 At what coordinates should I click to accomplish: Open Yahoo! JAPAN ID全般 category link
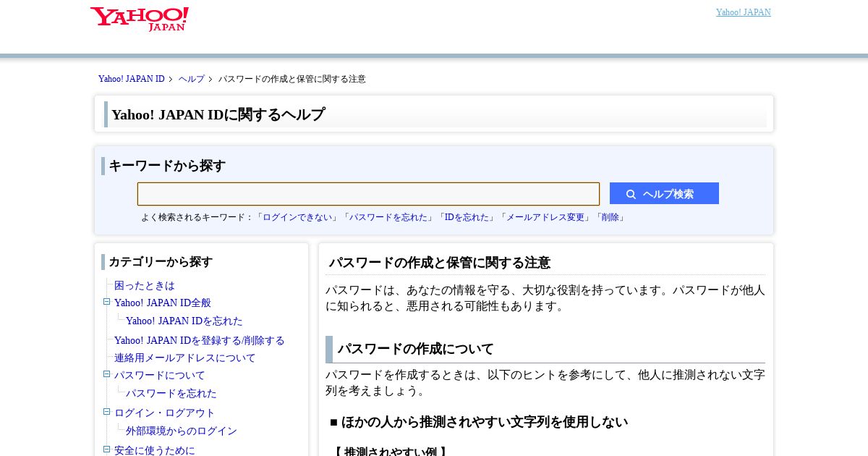coord(163,303)
